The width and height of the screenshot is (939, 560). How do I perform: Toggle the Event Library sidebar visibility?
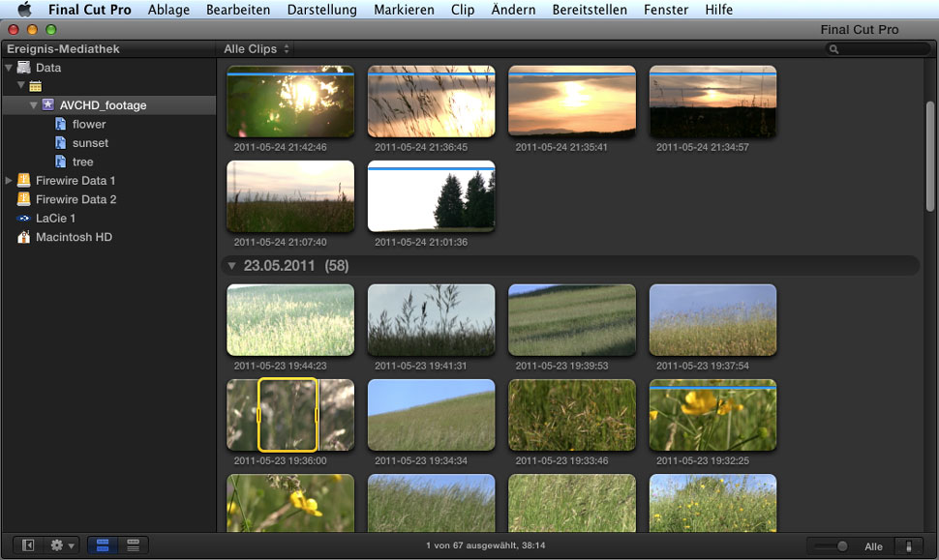click(x=28, y=545)
